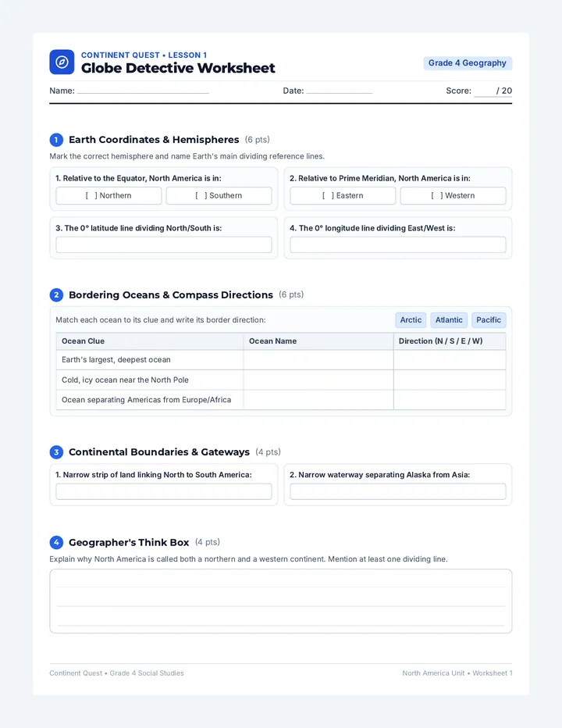Viewport: 562px width, 728px height.
Task: Select the Arctic ocean chip
Action: point(411,320)
